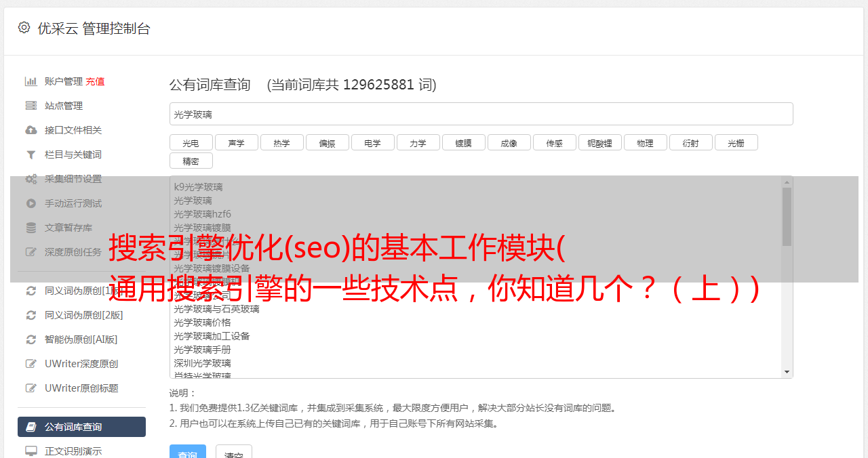Screen dimensions: 868x458
Task: Click the funnel icon for 栏目与关键词
Action: point(31,154)
